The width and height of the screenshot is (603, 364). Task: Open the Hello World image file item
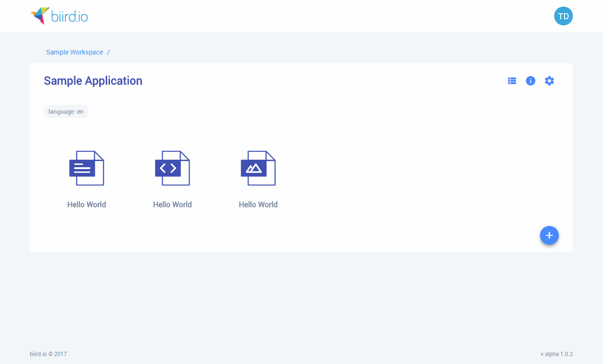point(258,168)
